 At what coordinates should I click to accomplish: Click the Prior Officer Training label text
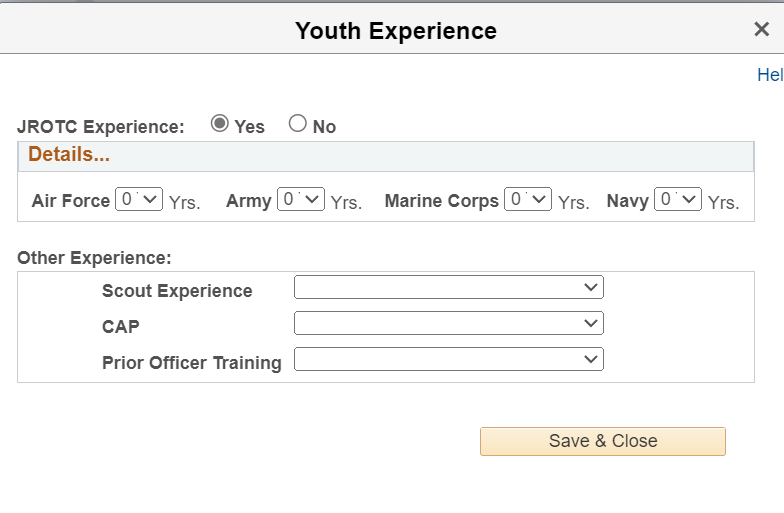[191, 363]
